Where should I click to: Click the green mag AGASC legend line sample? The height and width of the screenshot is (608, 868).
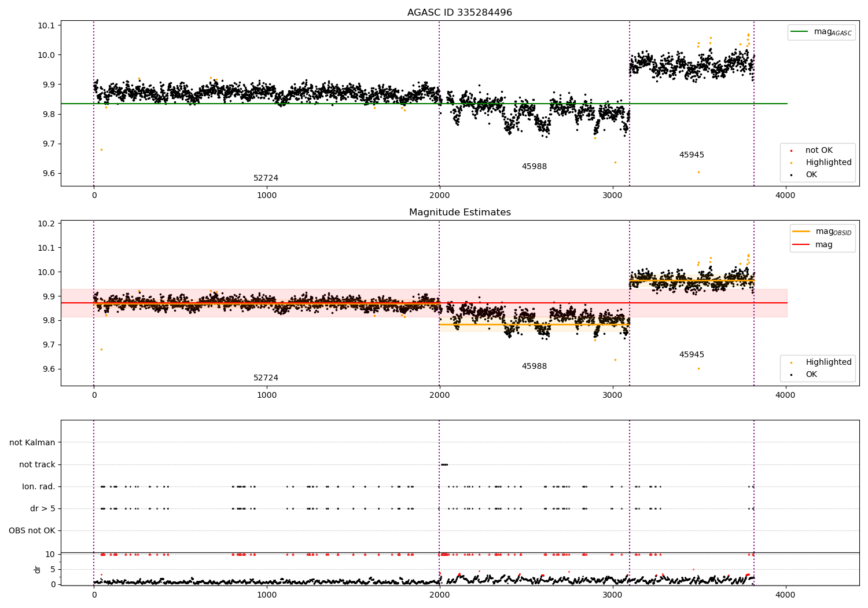point(799,32)
